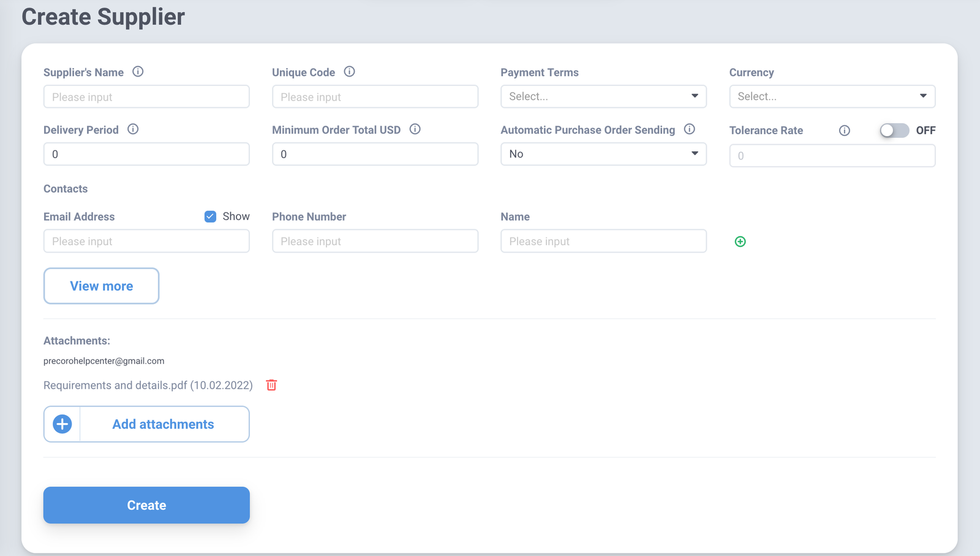Click the blue plus icon in Add attachments

(x=62, y=424)
